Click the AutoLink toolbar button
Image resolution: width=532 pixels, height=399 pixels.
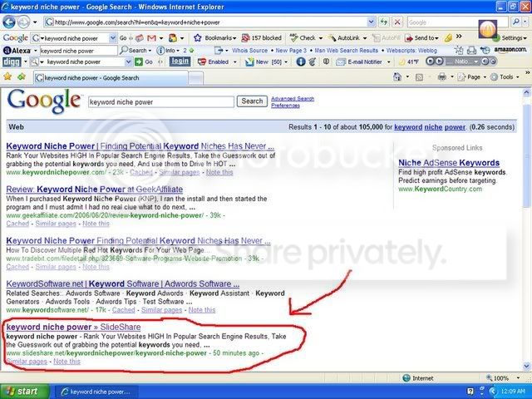point(346,38)
